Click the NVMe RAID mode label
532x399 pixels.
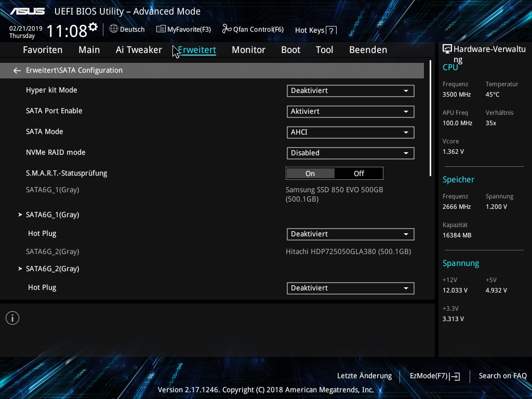tap(56, 153)
